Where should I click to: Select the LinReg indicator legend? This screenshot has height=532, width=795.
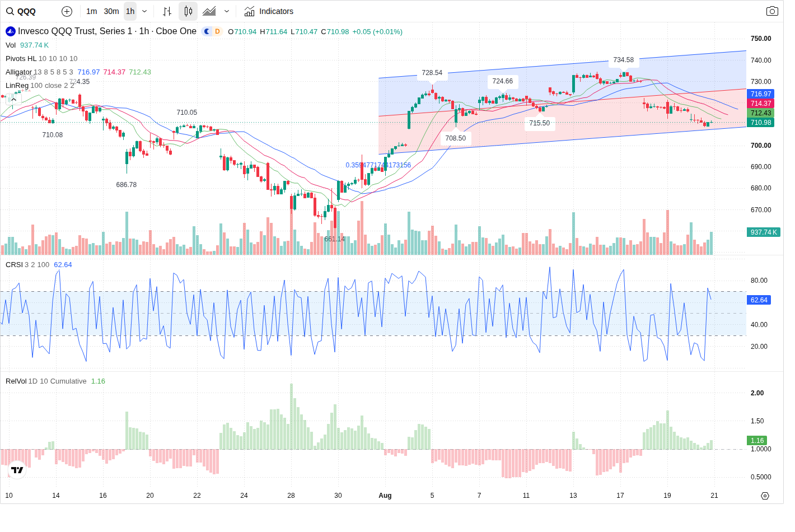tap(17, 86)
